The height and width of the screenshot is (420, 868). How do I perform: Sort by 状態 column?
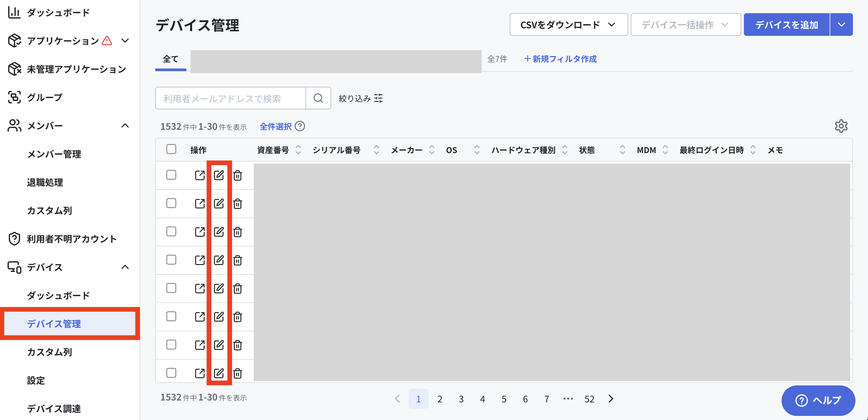pos(622,150)
